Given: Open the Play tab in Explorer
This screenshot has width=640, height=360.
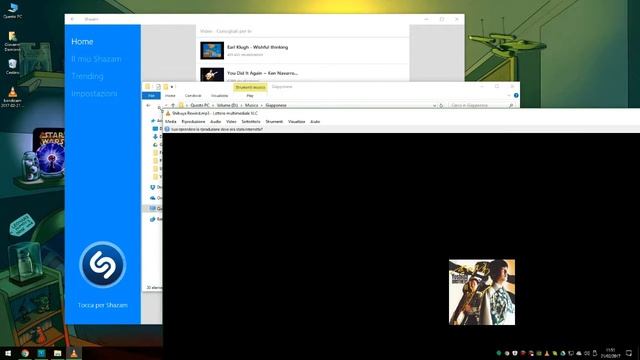Looking at the screenshot, I should [x=250, y=96].
